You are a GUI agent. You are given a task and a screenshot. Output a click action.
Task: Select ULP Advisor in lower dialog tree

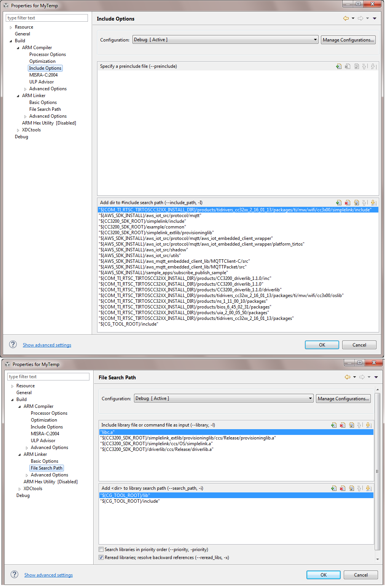coord(43,441)
